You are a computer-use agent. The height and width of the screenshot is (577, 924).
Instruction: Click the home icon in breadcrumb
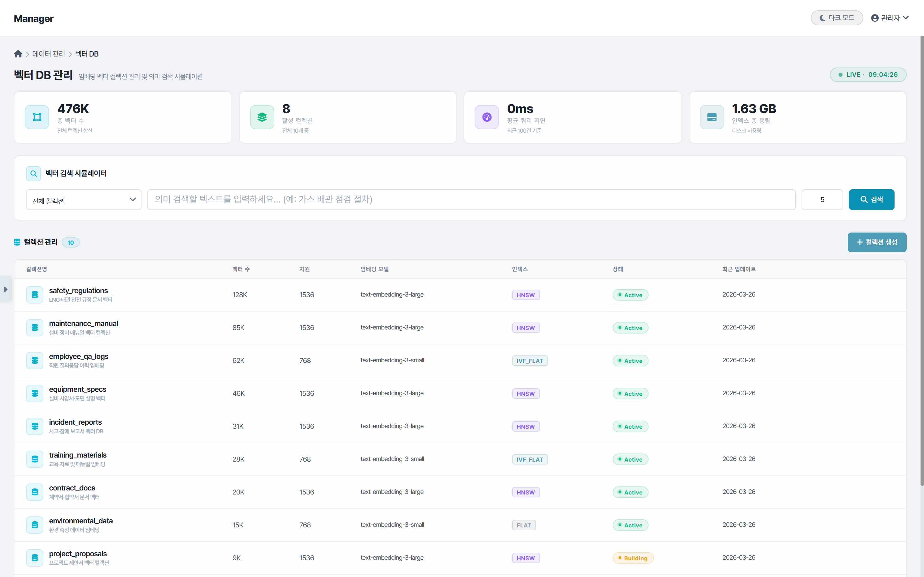(x=18, y=54)
